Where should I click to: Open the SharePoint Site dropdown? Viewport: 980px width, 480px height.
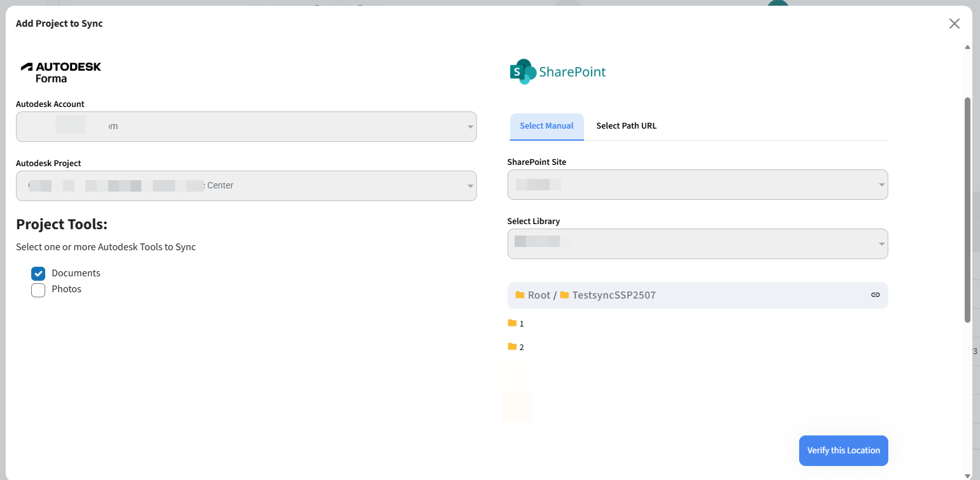(697, 185)
